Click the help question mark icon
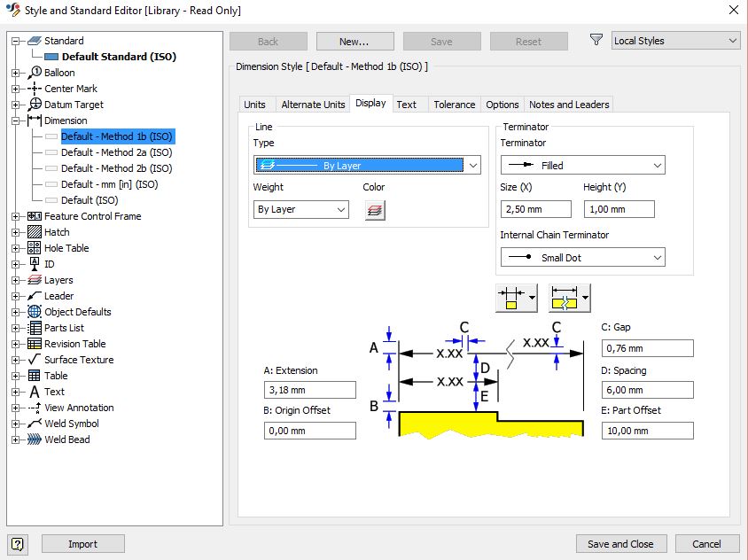Screen dimensions: 748x560 coord(18,544)
